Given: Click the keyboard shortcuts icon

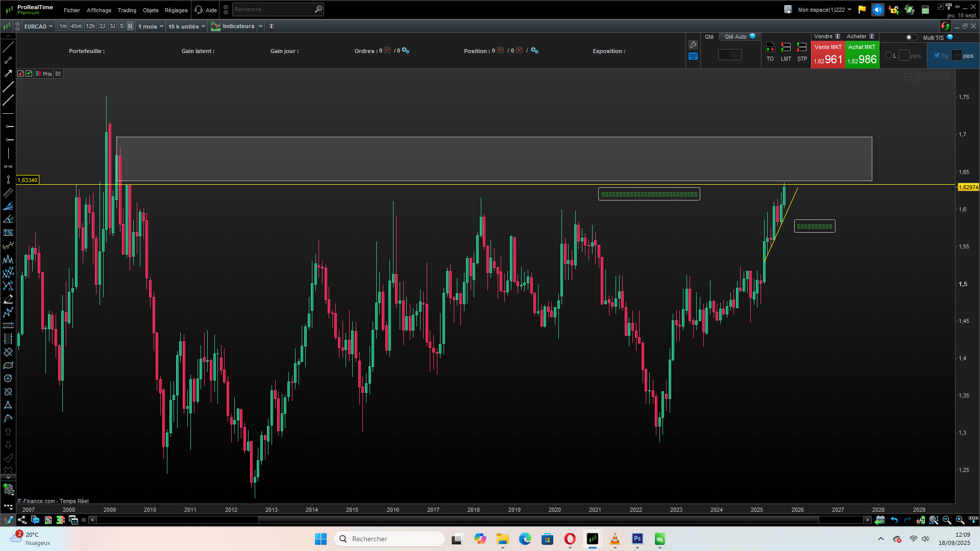Looking at the screenshot, I should pyautogui.click(x=693, y=57).
